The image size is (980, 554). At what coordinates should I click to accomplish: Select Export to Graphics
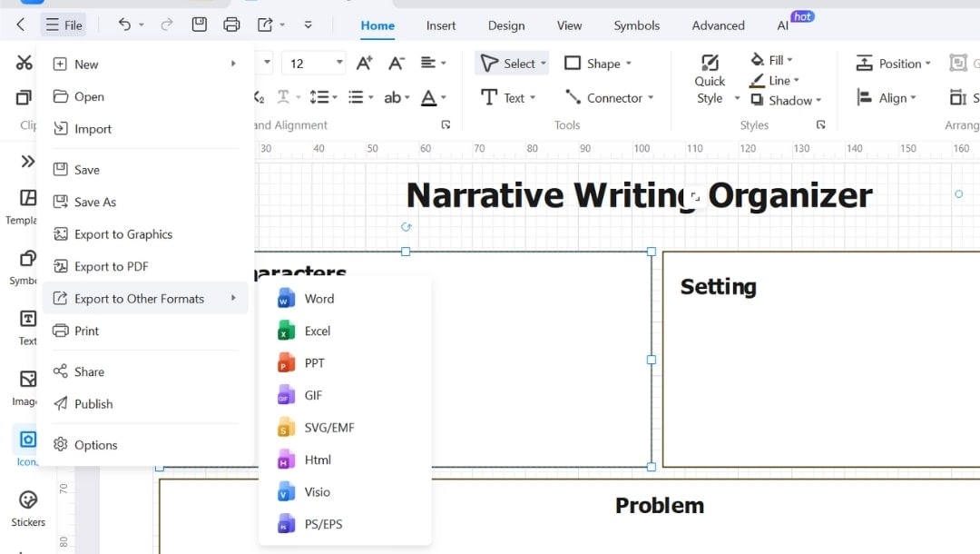(x=145, y=233)
